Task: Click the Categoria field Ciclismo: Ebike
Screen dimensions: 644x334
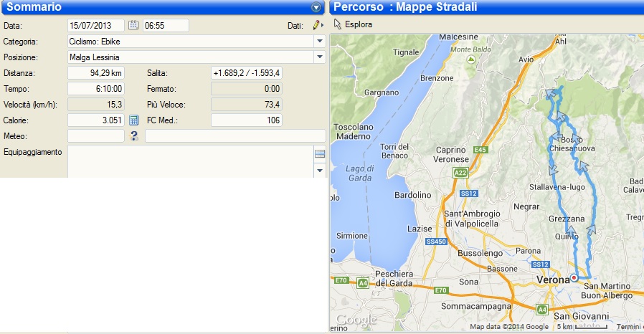Action: click(x=191, y=41)
